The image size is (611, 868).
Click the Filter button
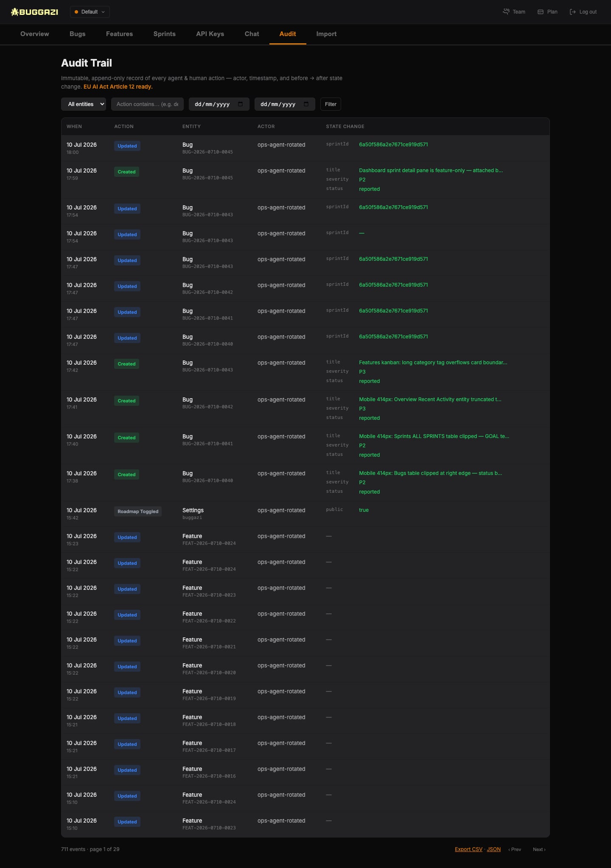tap(331, 104)
